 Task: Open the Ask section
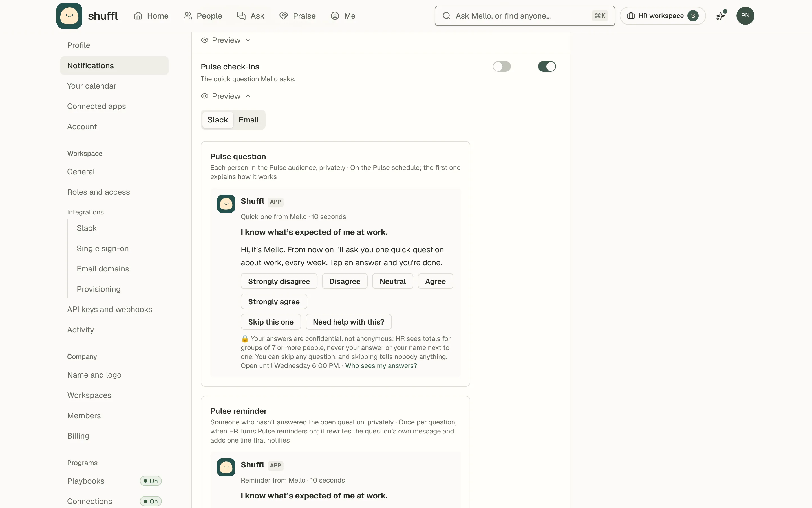pos(251,16)
